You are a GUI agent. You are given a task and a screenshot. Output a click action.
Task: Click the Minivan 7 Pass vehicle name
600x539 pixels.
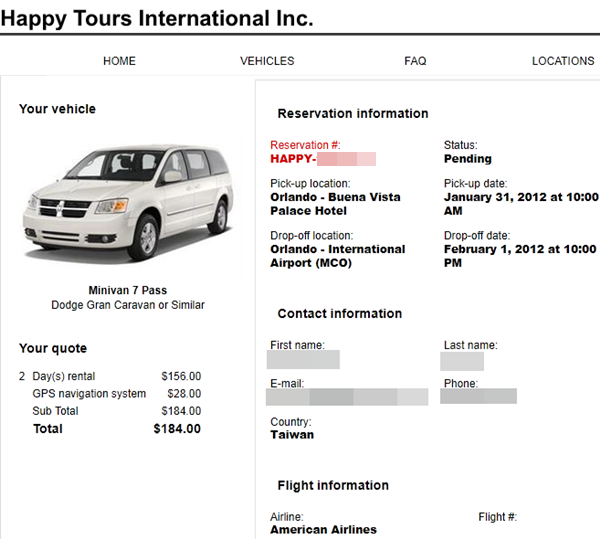pos(128,290)
